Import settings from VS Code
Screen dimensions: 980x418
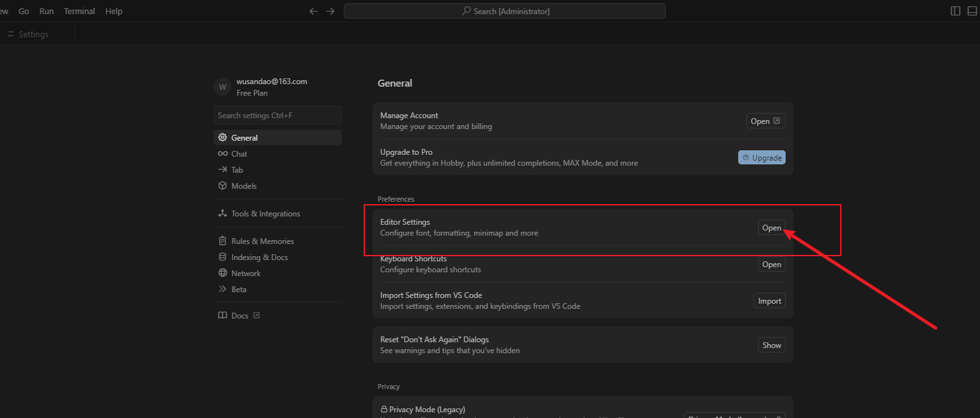[770, 301]
